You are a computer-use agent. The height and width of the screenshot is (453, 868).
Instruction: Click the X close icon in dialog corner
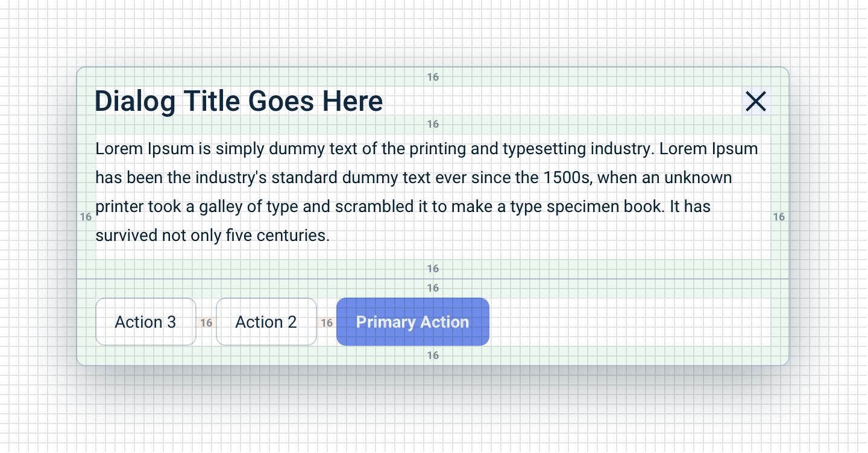pyautogui.click(x=755, y=101)
